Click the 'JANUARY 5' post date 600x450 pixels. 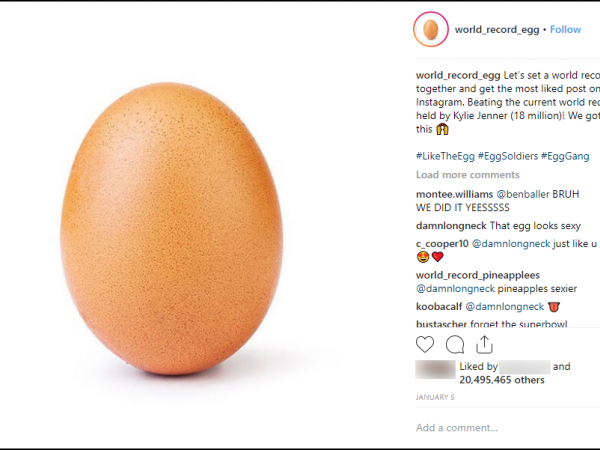tap(434, 398)
